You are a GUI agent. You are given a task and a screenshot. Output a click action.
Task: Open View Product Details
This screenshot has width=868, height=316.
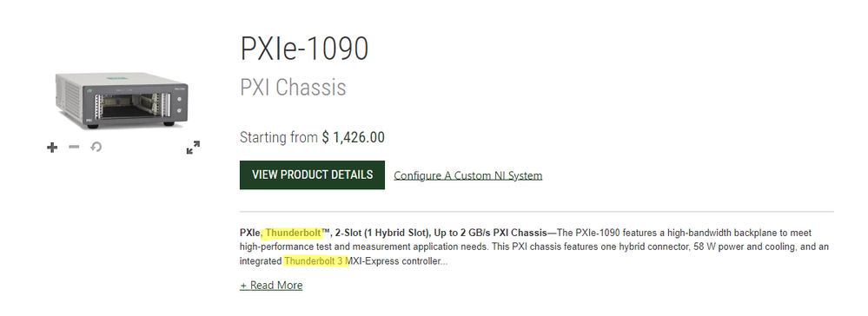(x=312, y=174)
